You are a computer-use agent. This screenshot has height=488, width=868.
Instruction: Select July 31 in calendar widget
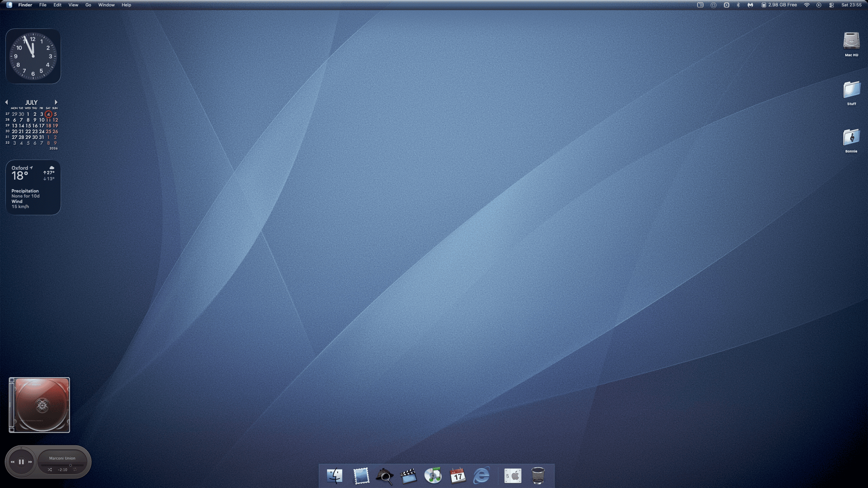(x=41, y=137)
